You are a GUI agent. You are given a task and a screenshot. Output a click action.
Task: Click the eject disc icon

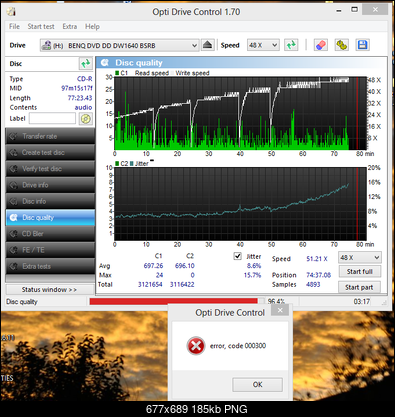click(x=208, y=45)
